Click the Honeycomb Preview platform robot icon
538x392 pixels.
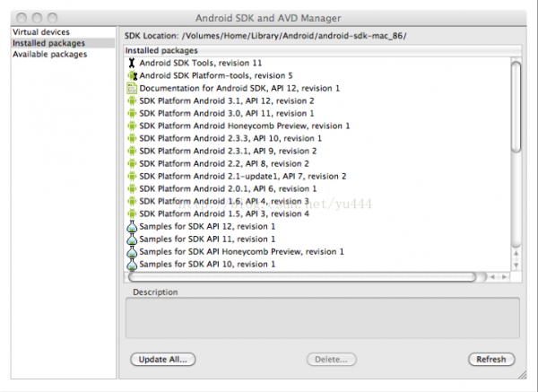(x=132, y=126)
